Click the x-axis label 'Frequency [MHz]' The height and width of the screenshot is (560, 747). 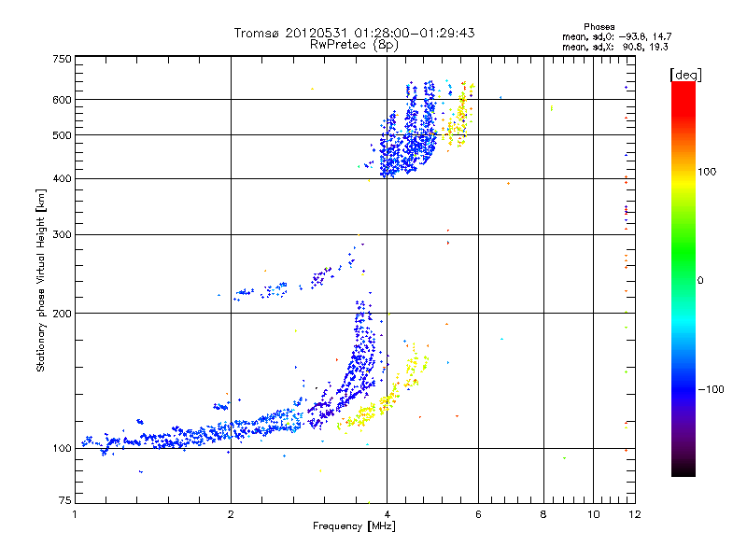click(x=354, y=526)
